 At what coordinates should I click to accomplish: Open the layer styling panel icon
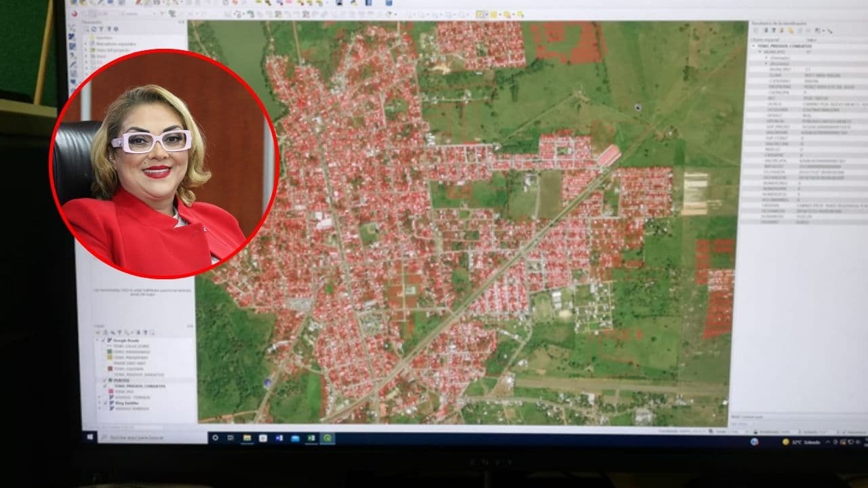[x=98, y=333]
